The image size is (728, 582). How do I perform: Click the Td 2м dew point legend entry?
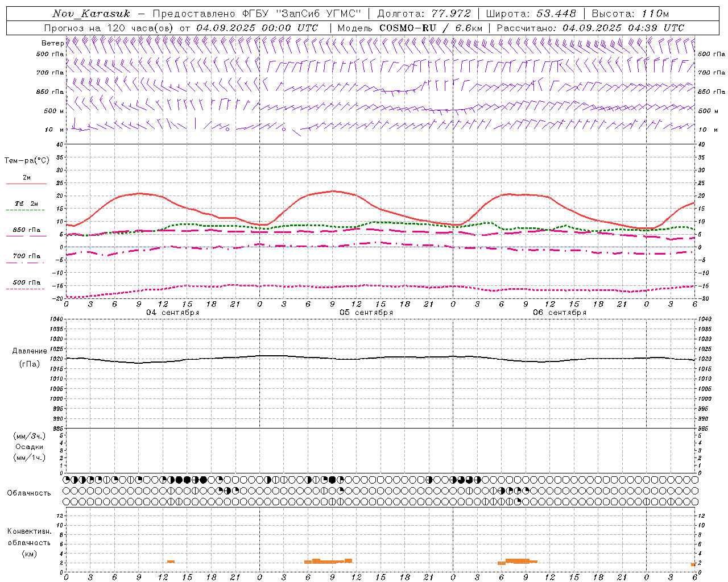[x=27, y=203]
